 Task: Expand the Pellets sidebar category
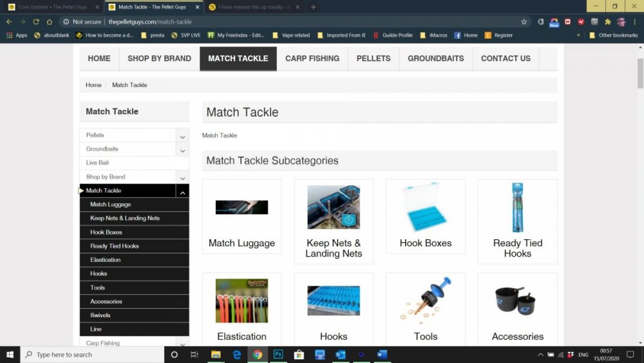(x=182, y=137)
